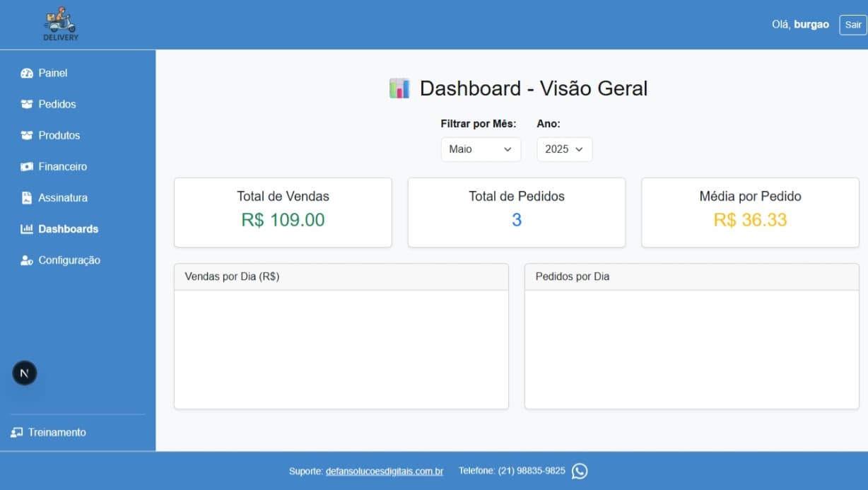Image resolution: width=868 pixels, height=490 pixels.
Task: Expand the Maio selector chevron
Action: click(507, 149)
